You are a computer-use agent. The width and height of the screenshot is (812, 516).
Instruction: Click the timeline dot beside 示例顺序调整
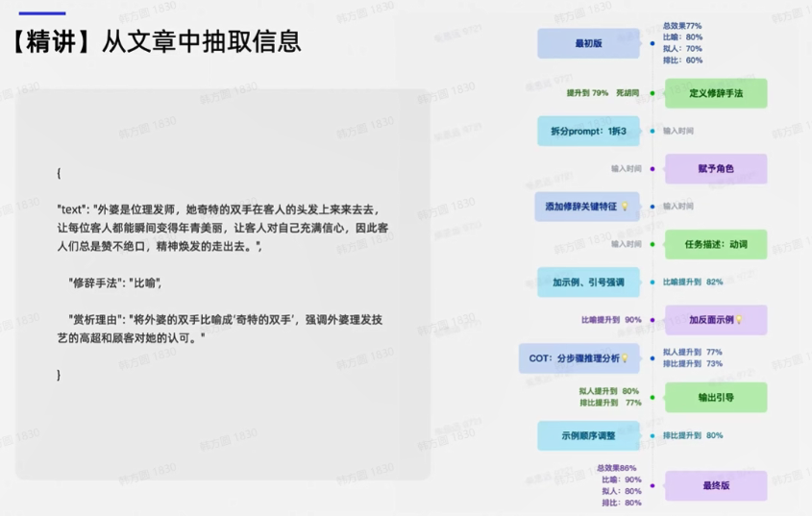[x=652, y=435]
